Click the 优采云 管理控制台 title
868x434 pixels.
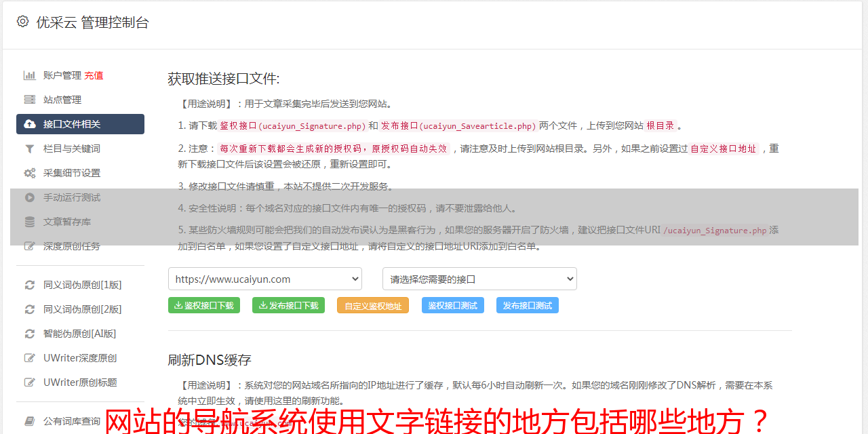tap(92, 22)
